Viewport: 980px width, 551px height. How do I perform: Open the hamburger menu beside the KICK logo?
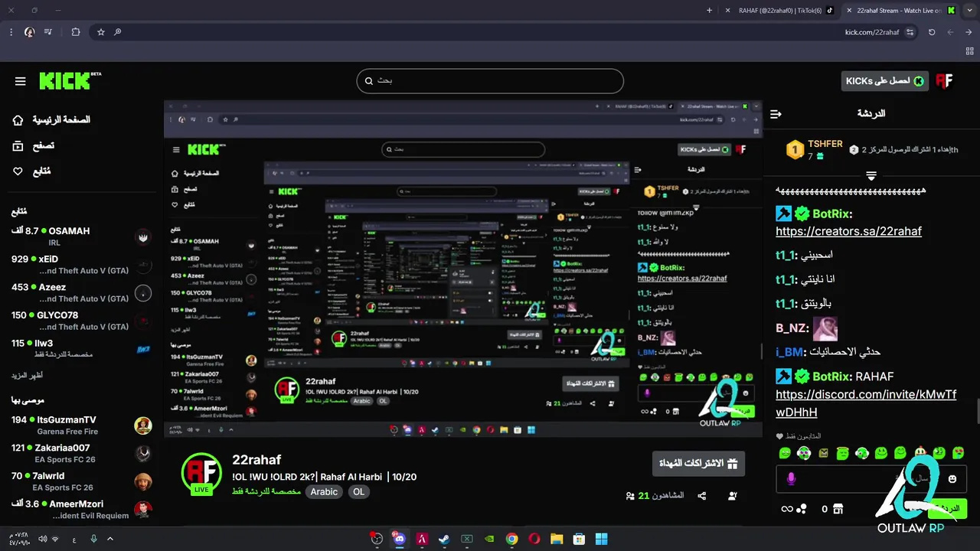point(21,81)
